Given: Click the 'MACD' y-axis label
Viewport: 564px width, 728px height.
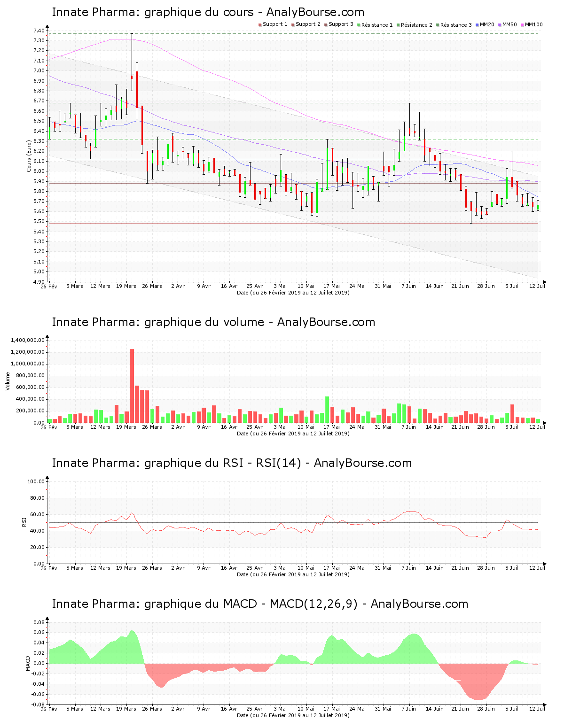Looking at the screenshot, I should [28, 663].
